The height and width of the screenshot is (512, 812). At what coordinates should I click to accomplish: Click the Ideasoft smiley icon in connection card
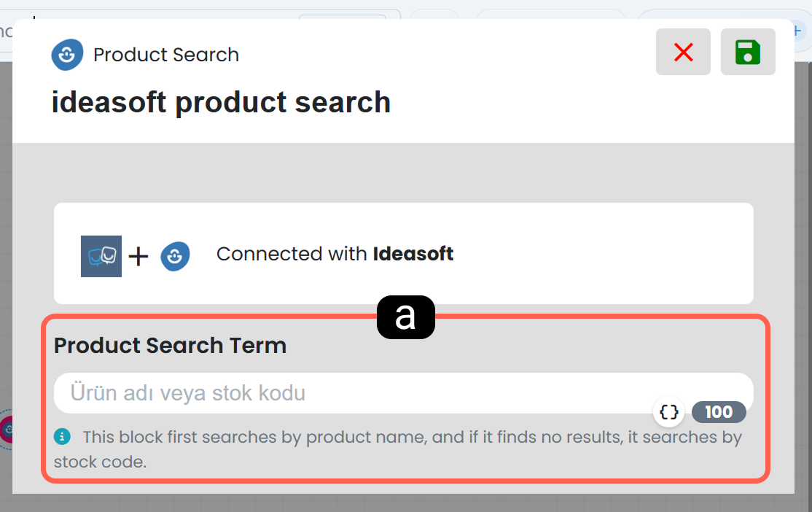[175, 256]
